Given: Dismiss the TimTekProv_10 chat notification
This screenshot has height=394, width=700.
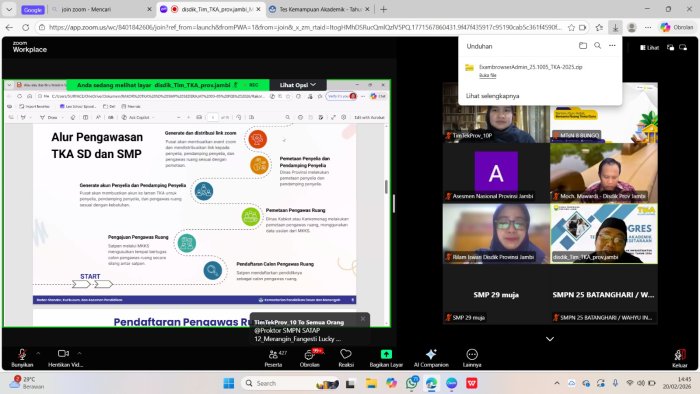Looking at the screenshot, I should click(x=363, y=319).
